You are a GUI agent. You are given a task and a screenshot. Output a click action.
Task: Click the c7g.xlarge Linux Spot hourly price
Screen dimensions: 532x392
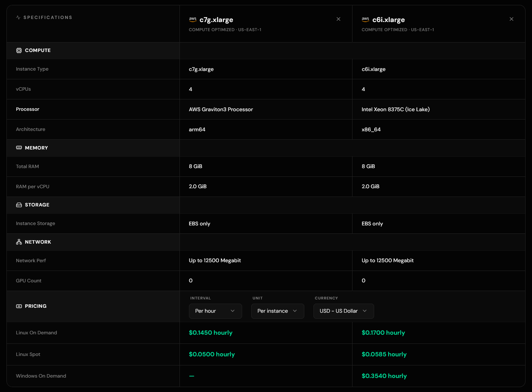(212, 354)
